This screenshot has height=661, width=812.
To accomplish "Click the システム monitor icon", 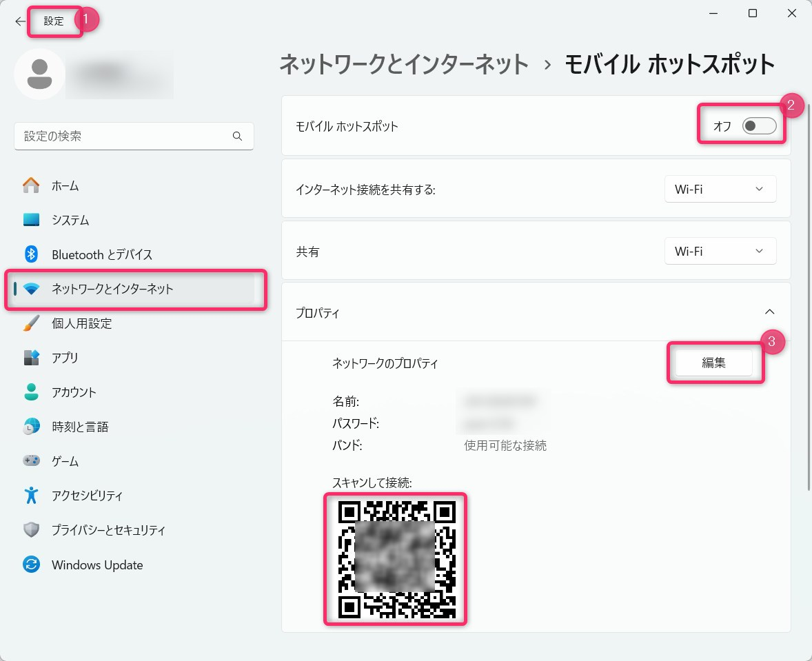I will point(31,220).
